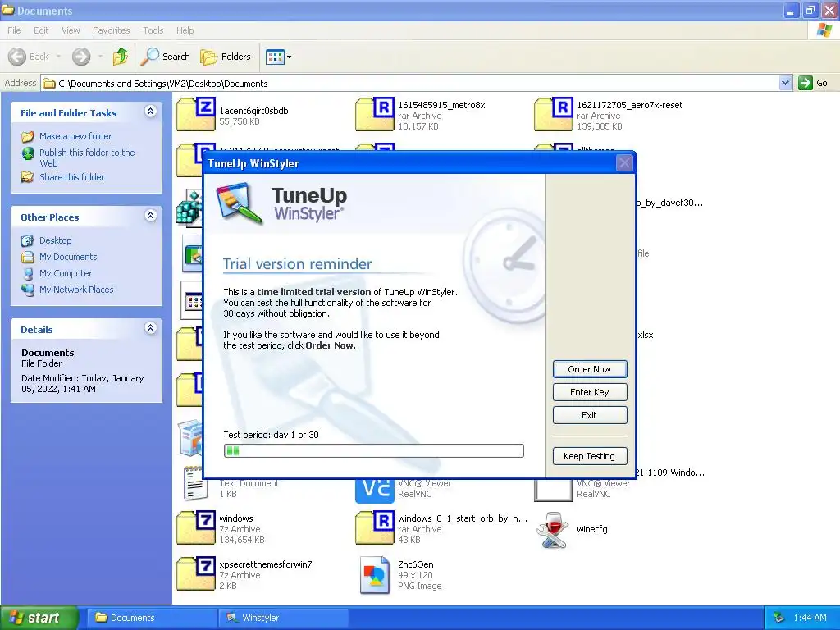Collapse the Other Places panel
Screen dimensions: 840x630
(x=151, y=216)
